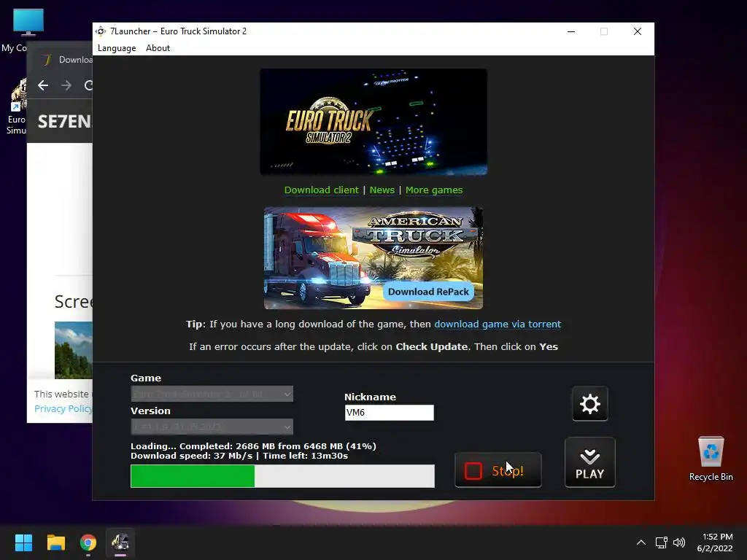Click the 7Launcher title bar icon
The width and height of the screenshot is (747, 560).
pos(101,31)
